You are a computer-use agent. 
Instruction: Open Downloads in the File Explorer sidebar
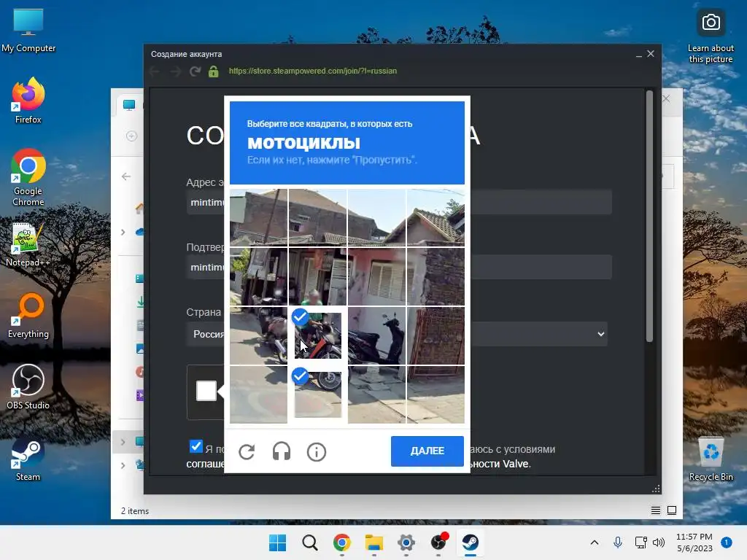(141, 301)
